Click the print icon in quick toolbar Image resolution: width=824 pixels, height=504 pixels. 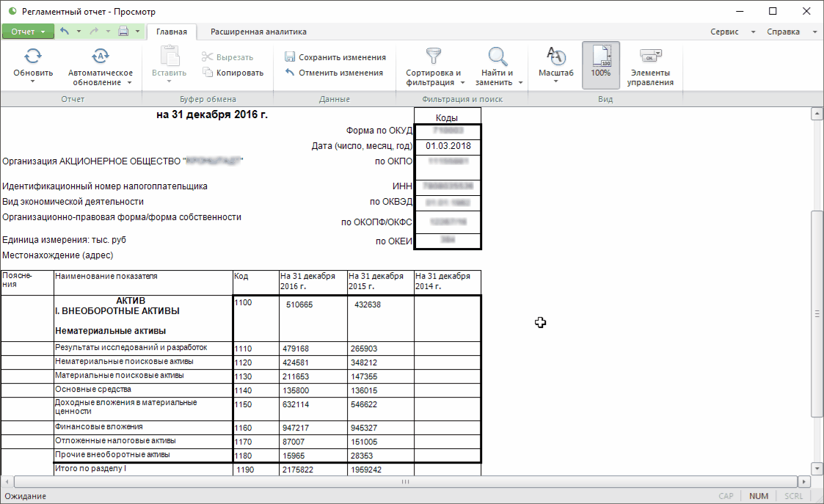click(x=123, y=31)
